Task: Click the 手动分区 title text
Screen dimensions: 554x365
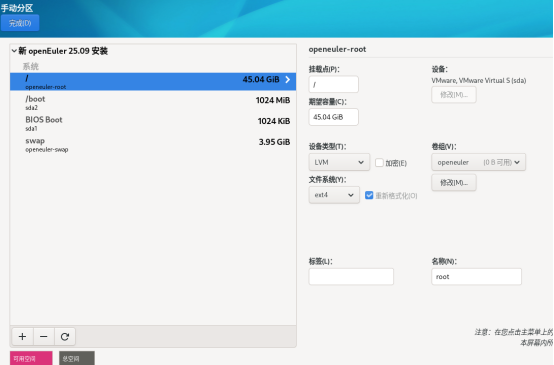Action: pos(17,8)
